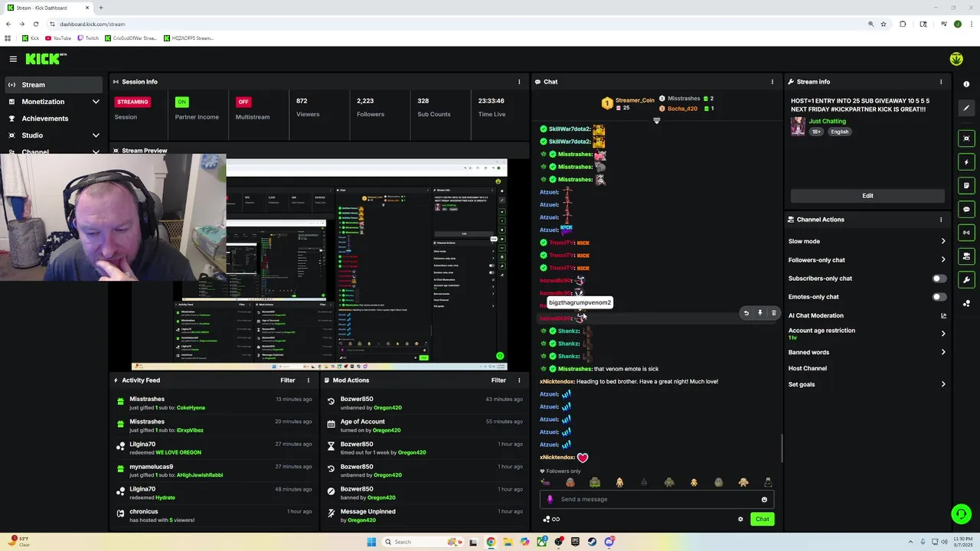Click Chrome icon in the taskbar
980x551 pixels.
(x=491, y=542)
